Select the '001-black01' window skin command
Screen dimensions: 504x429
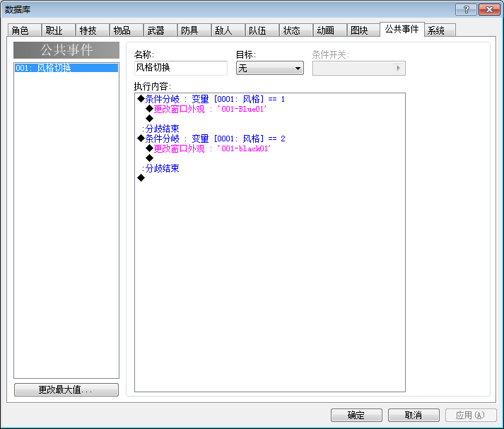tap(209, 148)
